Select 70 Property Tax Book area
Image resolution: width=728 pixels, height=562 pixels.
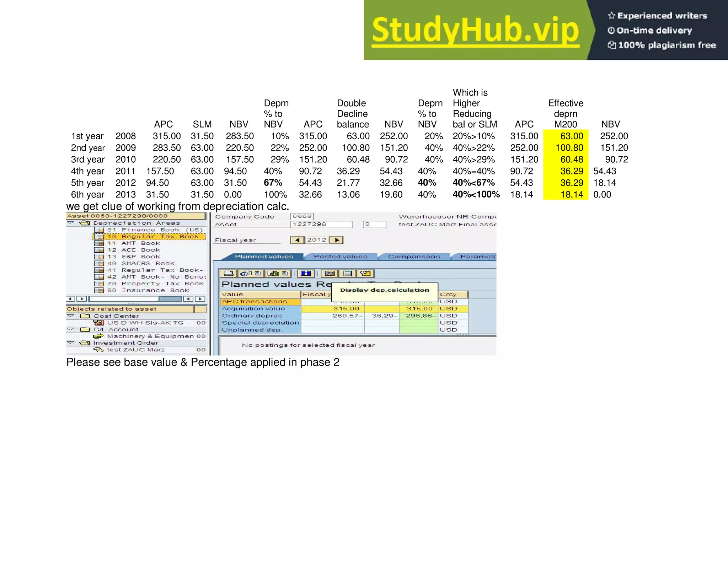click(155, 284)
